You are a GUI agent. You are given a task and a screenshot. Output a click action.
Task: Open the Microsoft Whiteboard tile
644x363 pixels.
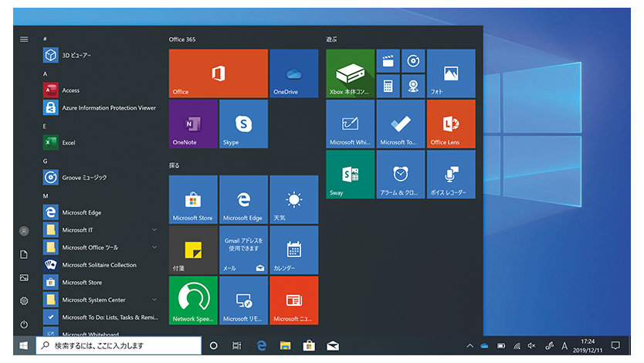[x=351, y=124]
